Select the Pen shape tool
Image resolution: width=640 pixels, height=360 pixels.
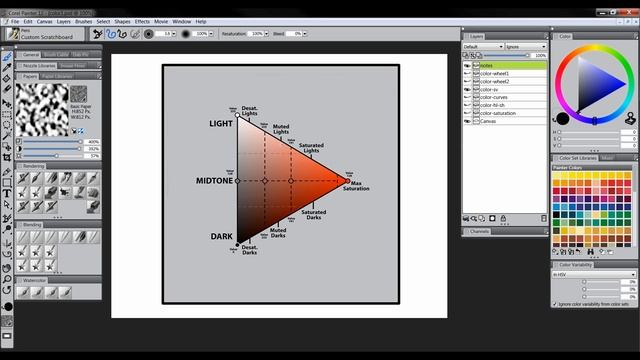[7, 172]
